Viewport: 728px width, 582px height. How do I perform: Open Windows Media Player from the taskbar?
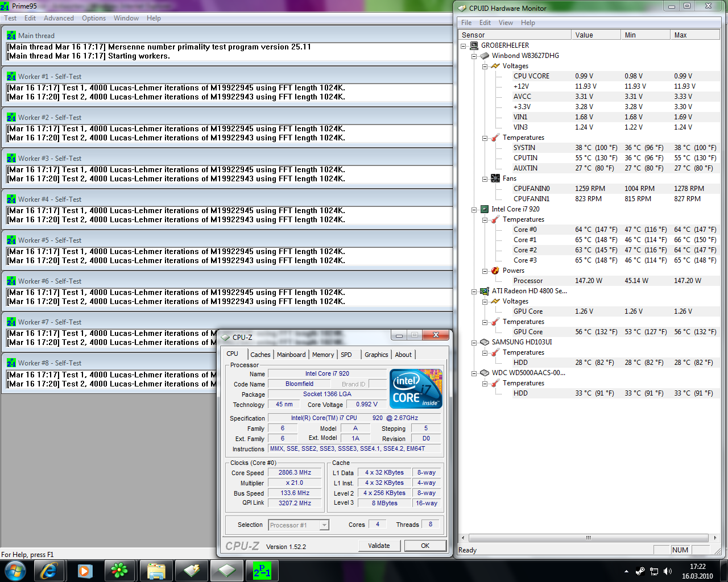tap(85, 571)
